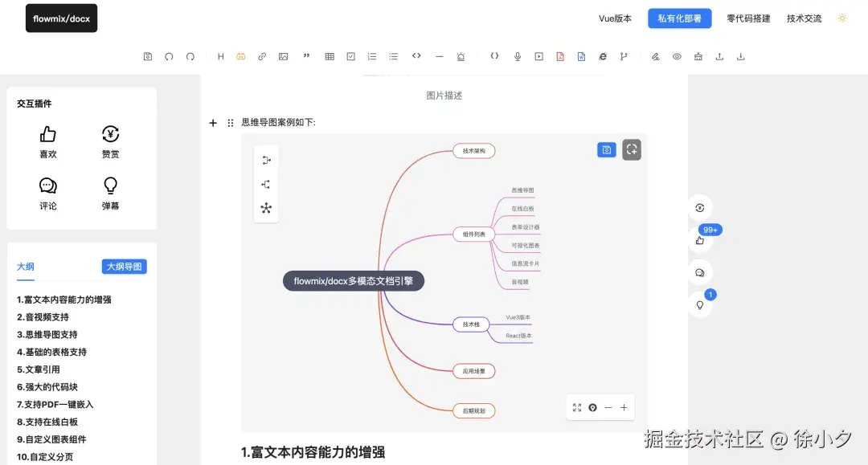Open the 技术交流 menu item
The height and width of the screenshot is (465, 868).
[803, 18]
